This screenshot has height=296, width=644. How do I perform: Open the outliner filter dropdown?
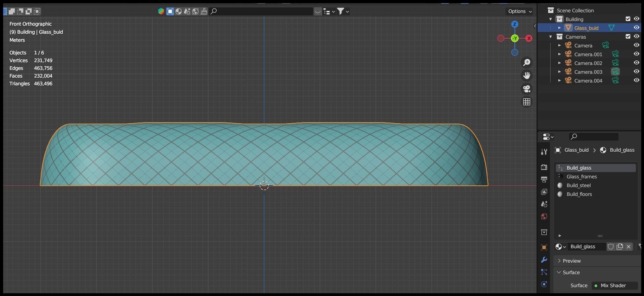click(343, 11)
